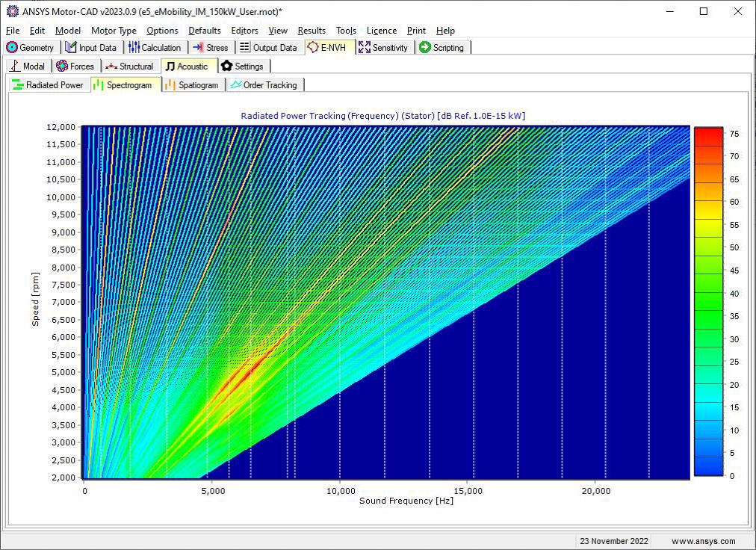Switch to the Input Data tab

tap(92, 47)
